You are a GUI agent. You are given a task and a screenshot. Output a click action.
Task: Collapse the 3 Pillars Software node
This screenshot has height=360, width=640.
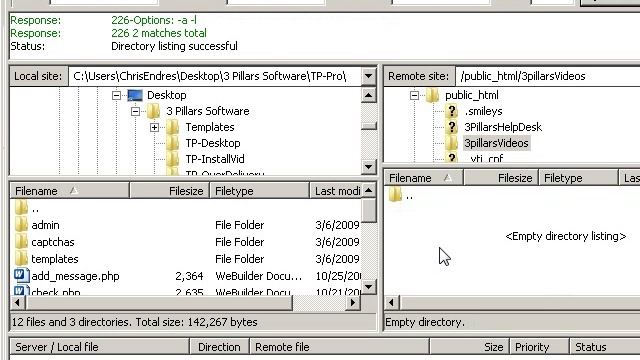136,111
